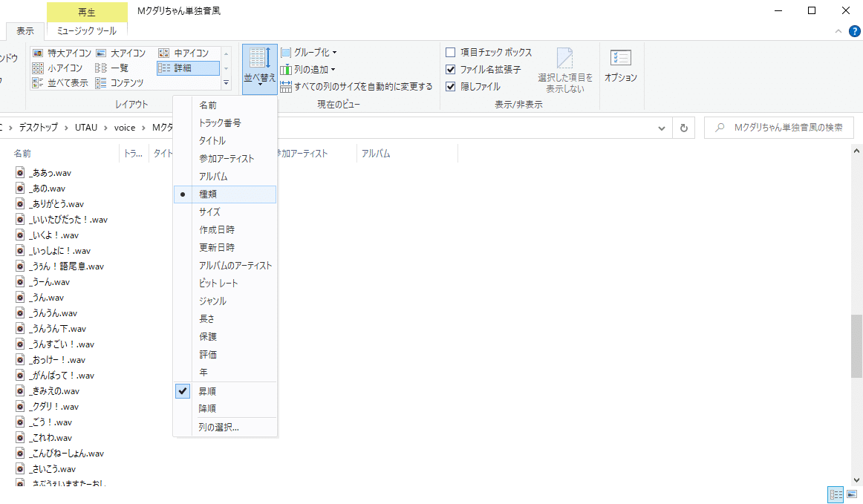Select file _がんばって！.wav
The image size is (863, 504).
pyautogui.click(x=62, y=376)
